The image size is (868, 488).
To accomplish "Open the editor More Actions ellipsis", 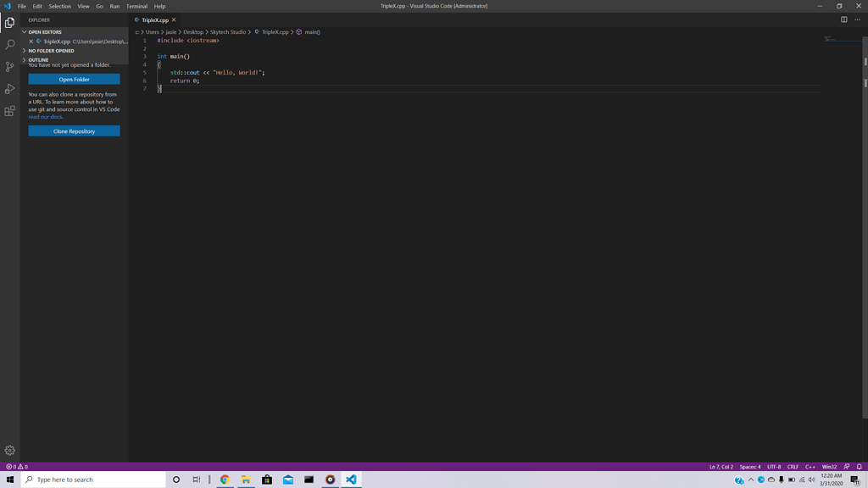I will 858,20.
